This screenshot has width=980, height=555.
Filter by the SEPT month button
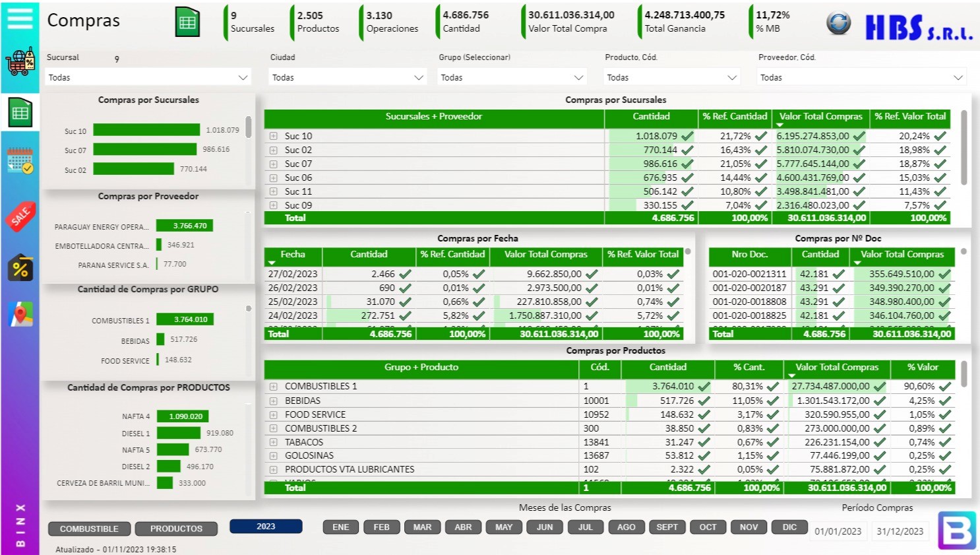(667, 527)
